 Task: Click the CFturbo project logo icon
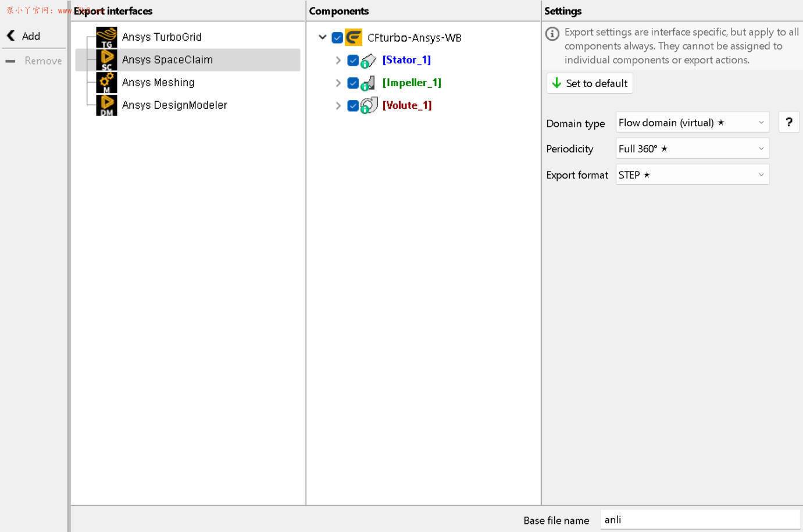click(x=354, y=38)
